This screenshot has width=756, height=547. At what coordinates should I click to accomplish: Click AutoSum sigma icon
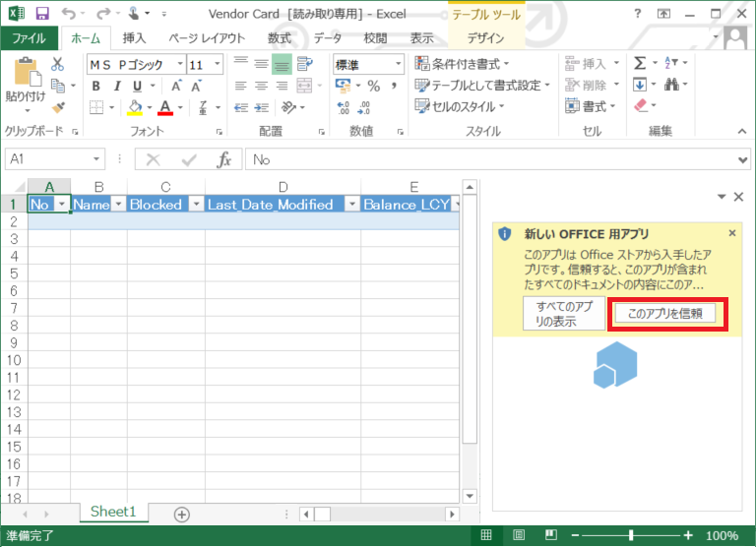(640, 63)
